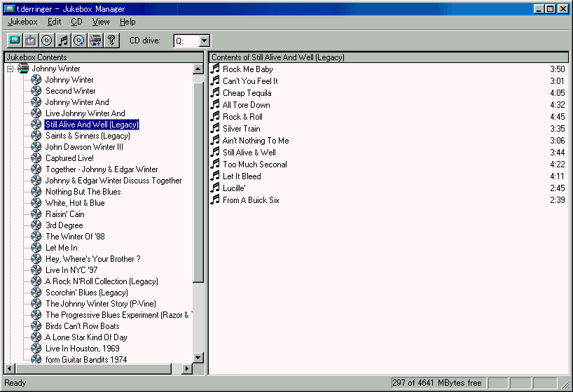
Task: Open the Help menu
Action: coord(127,22)
